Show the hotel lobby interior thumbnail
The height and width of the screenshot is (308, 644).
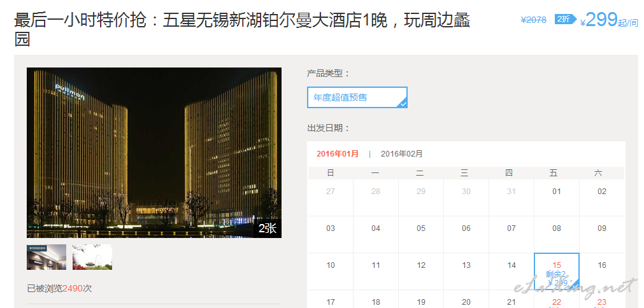47,257
